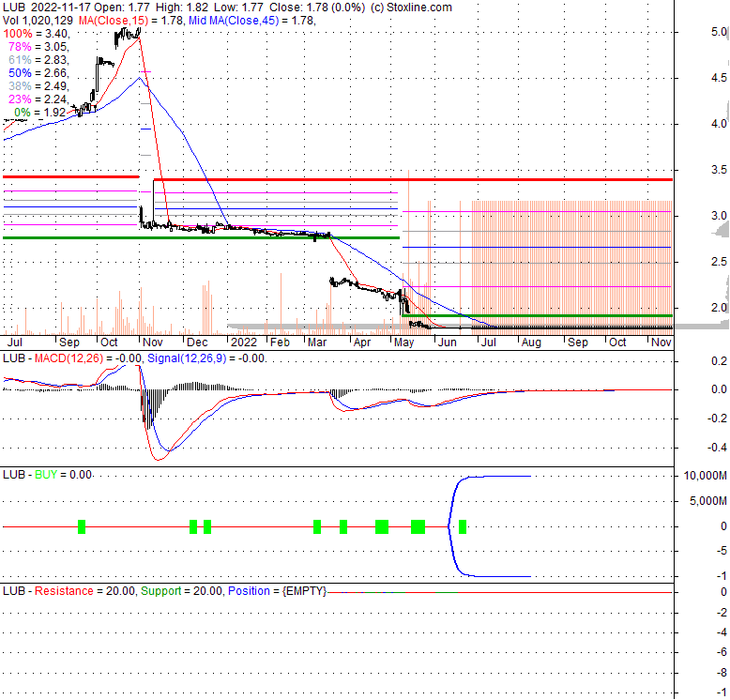
Task: Click the '2.5' price axis label
Action: tap(720, 262)
